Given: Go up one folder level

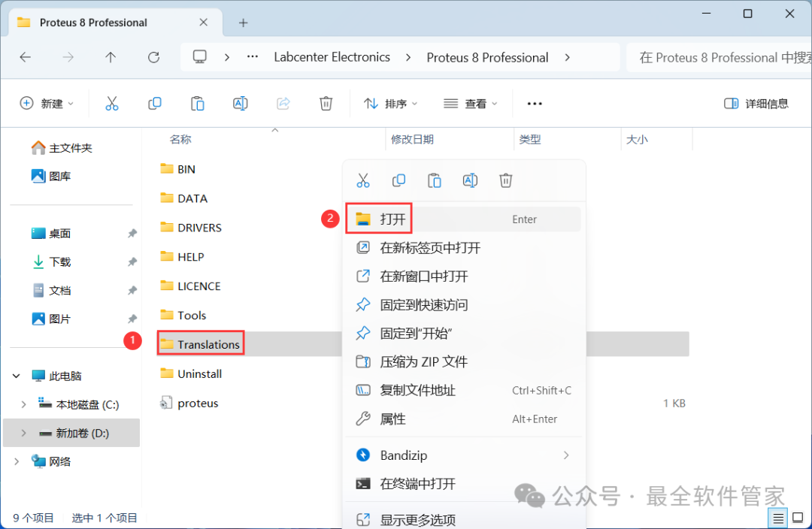Looking at the screenshot, I should coord(111,57).
